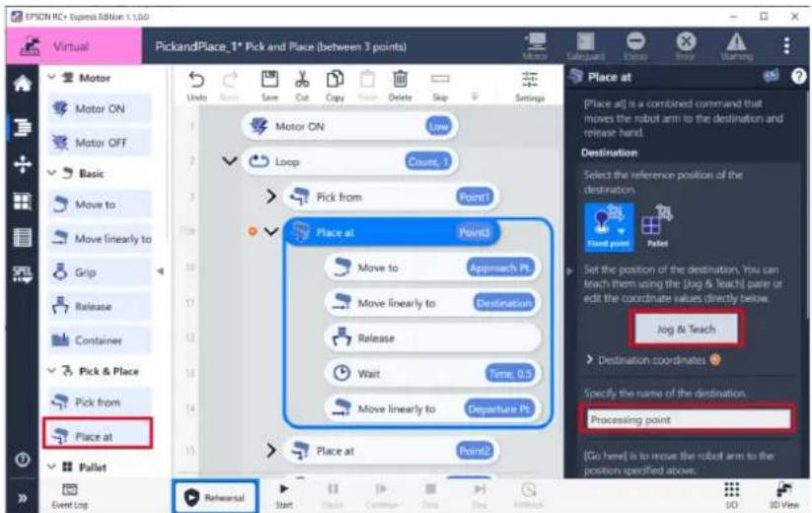Collapse the Pallet command group
The width and height of the screenshot is (812, 513).
[51, 467]
